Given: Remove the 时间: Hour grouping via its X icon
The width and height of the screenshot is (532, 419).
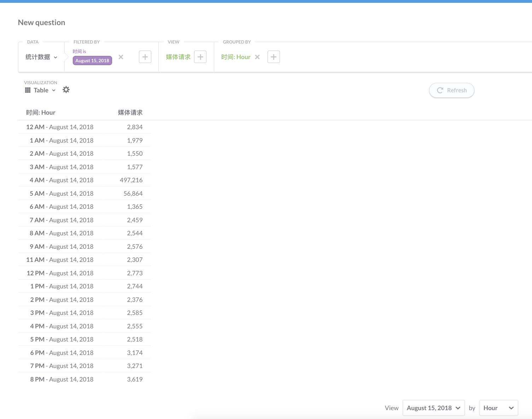Looking at the screenshot, I should pyautogui.click(x=257, y=57).
